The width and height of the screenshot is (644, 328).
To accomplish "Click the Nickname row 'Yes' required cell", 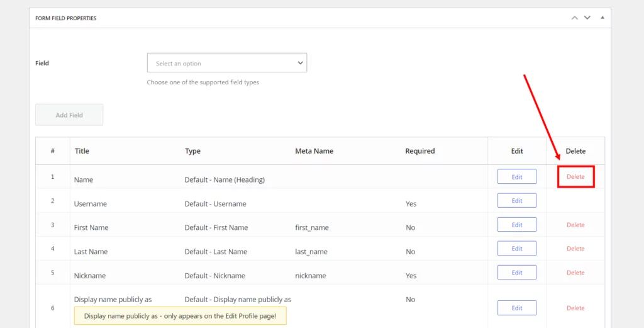I will click(x=411, y=275).
